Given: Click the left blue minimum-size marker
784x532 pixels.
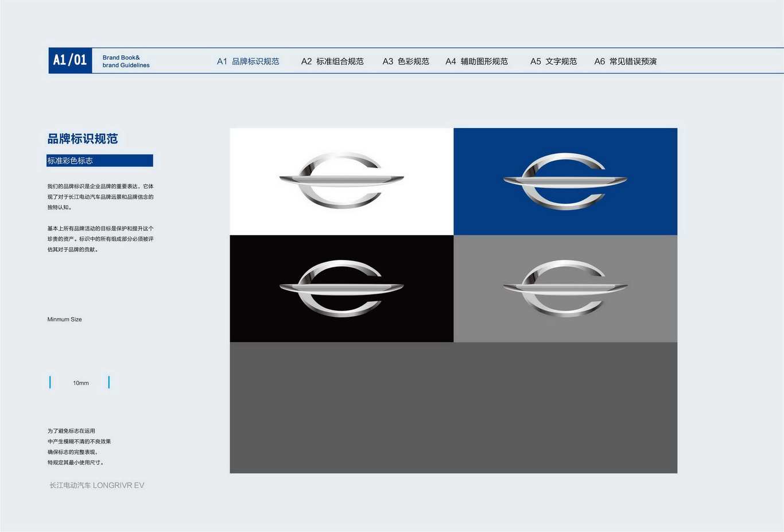Looking at the screenshot, I should point(51,382).
